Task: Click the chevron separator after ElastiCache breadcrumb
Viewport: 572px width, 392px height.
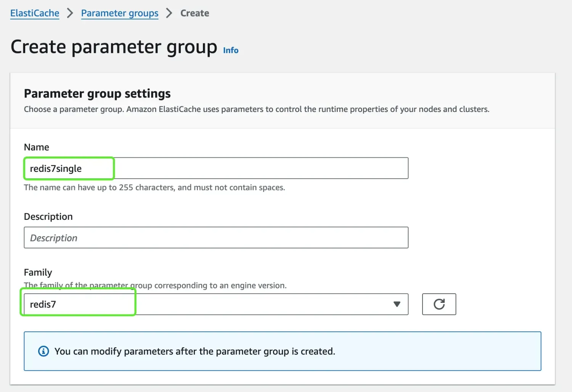Action: [x=70, y=13]
